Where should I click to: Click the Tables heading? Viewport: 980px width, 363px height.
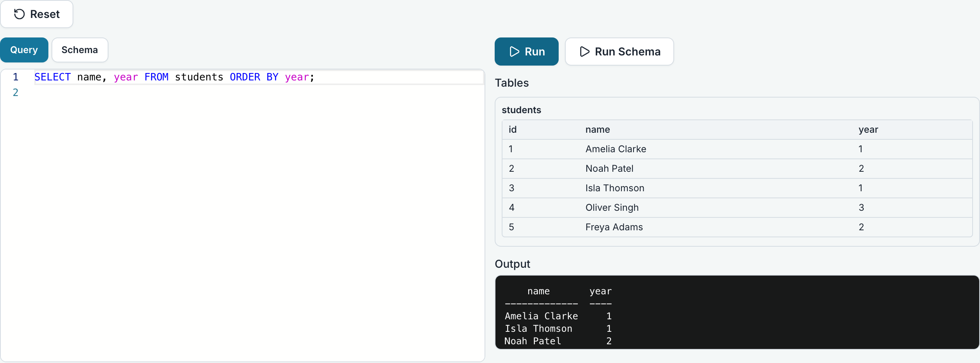pos(512,83)
